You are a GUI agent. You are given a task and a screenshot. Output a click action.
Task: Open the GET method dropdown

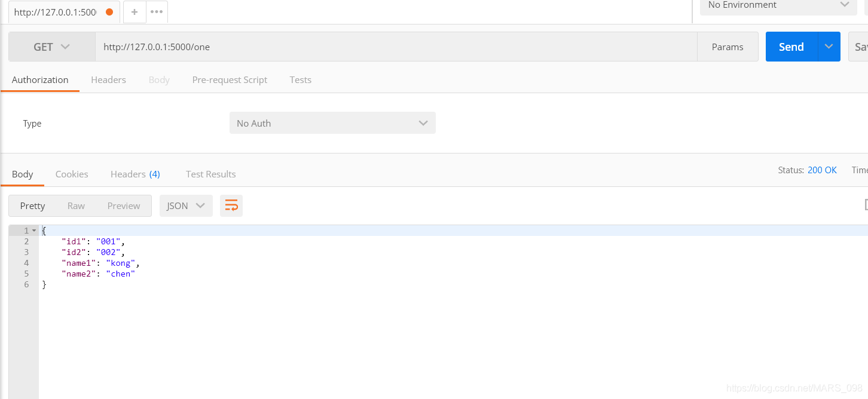coord(52,47)
